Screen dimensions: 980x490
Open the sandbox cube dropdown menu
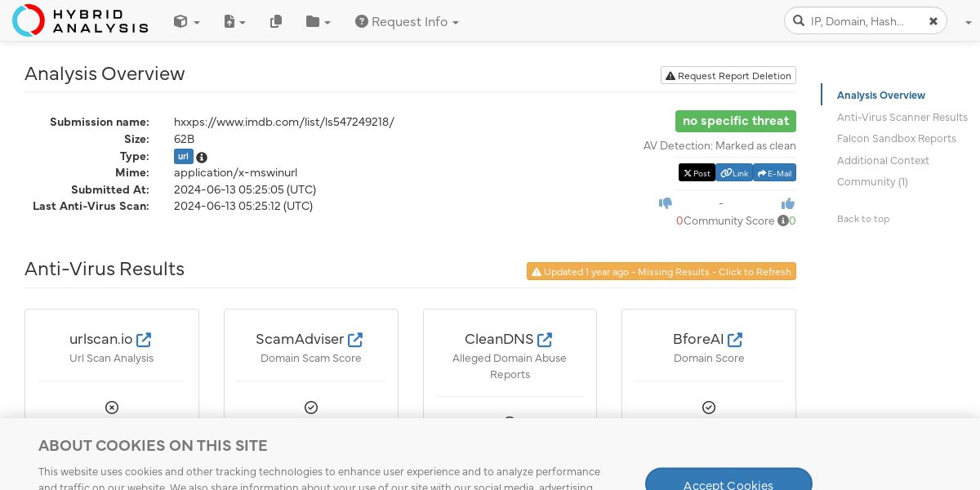186,22
